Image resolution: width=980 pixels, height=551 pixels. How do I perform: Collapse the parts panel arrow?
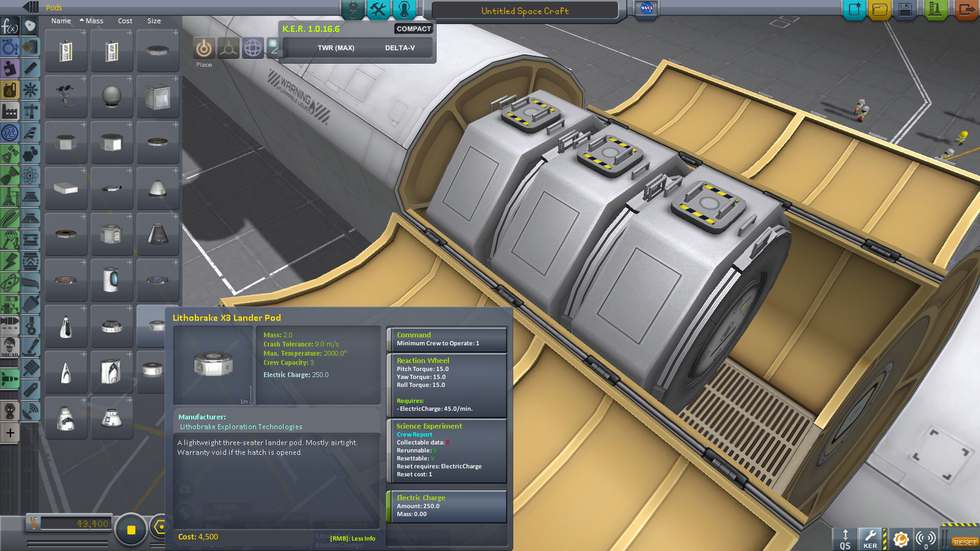[31, 7]
